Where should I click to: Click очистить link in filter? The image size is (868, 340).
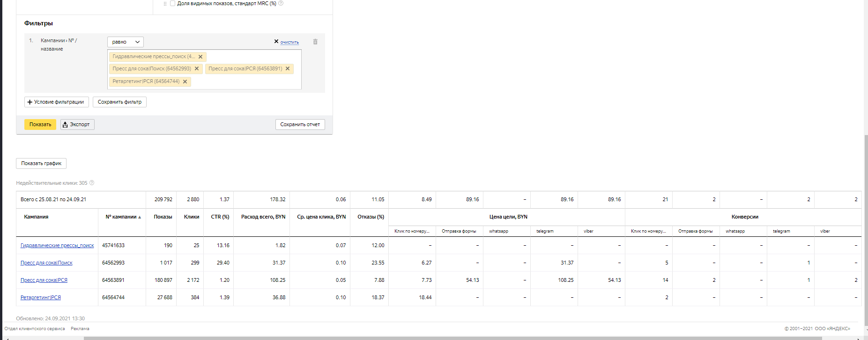[x=289, y=42]
